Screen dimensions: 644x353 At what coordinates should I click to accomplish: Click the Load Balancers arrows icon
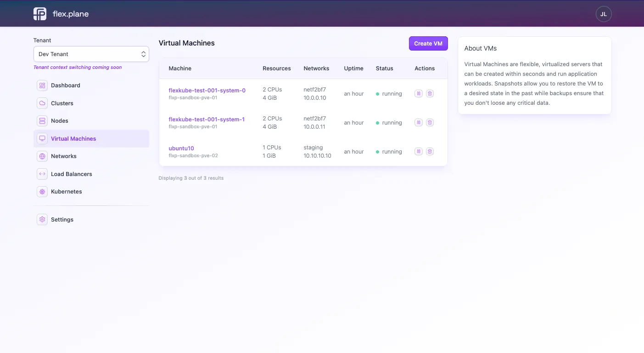tap(42, 174)
